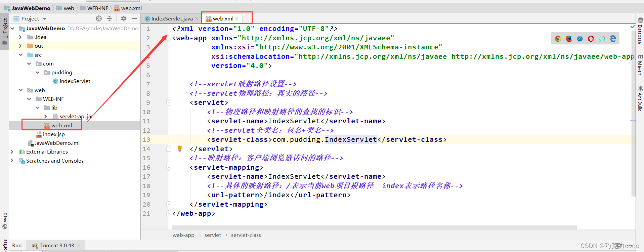Collapse the WEB-INF folder
Image resolution: width=644 pixels, height=252 pixels.
tap(29, 99)
